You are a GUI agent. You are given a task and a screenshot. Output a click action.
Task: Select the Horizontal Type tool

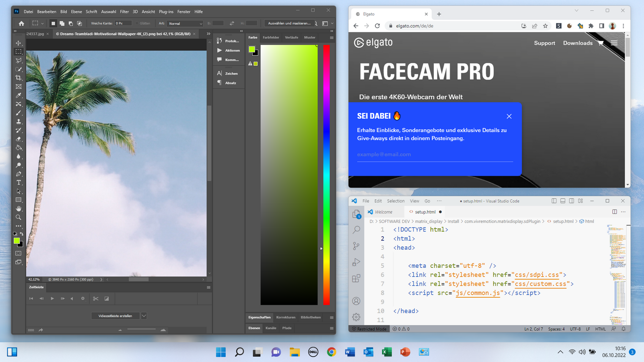[18, 183]
